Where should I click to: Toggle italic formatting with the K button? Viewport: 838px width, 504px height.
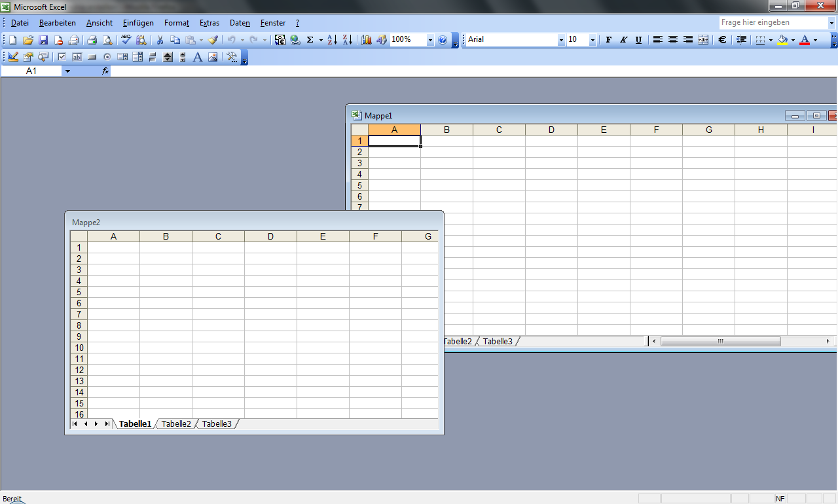point(624,40)
